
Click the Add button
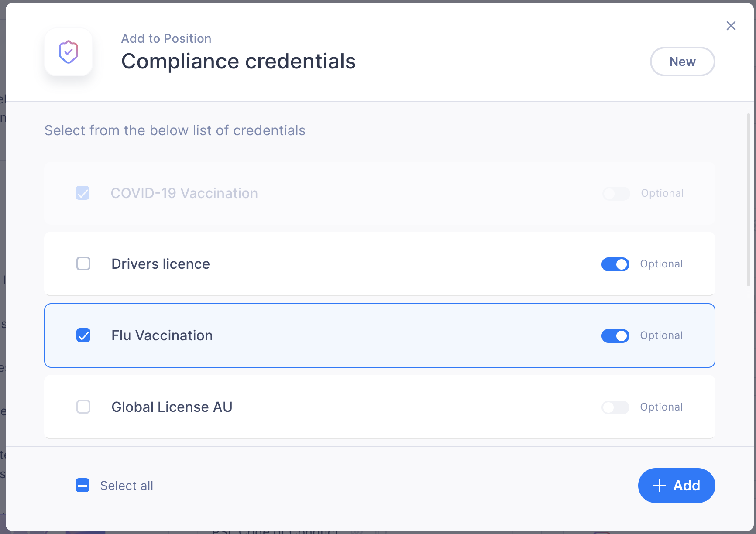[677, 486]
